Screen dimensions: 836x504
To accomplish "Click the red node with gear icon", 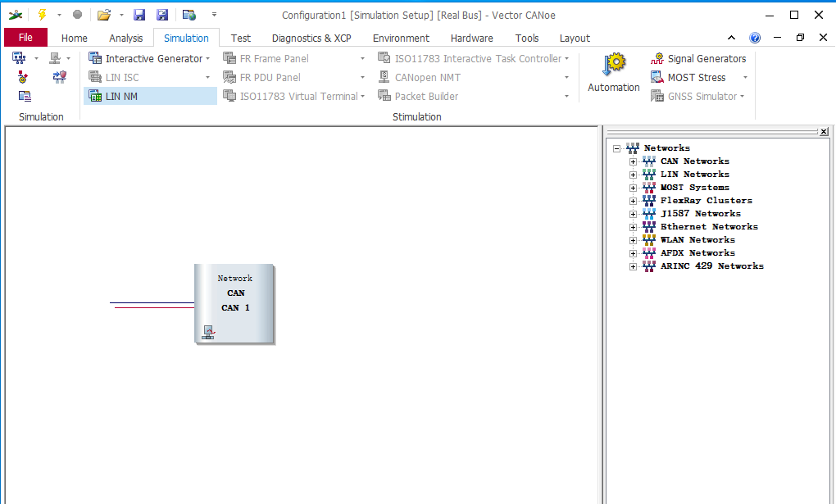I will click(22, 77).
